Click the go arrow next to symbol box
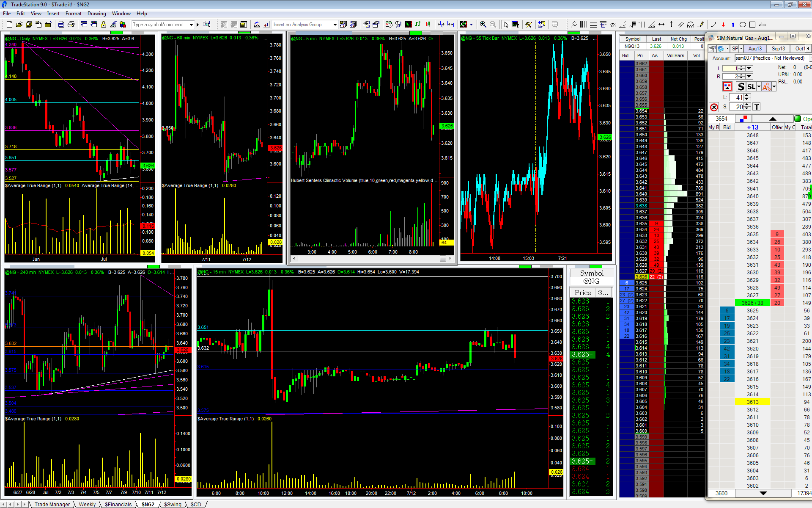 point(198,25)
